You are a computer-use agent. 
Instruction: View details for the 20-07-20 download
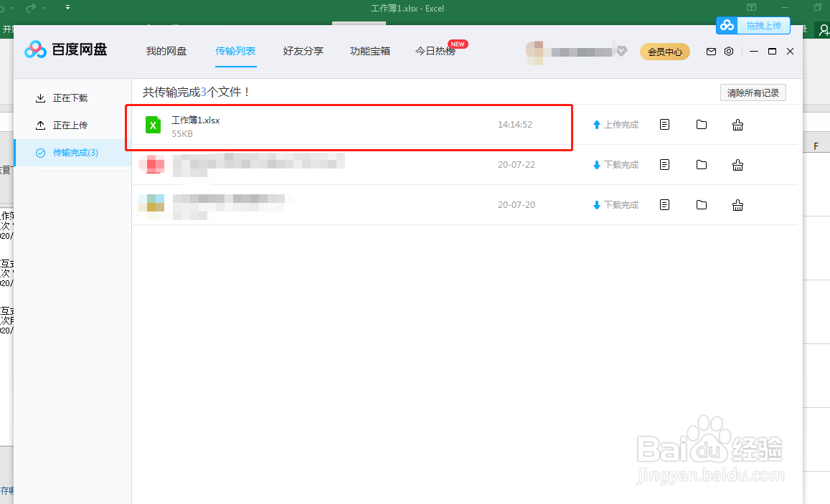click(665, 204)
